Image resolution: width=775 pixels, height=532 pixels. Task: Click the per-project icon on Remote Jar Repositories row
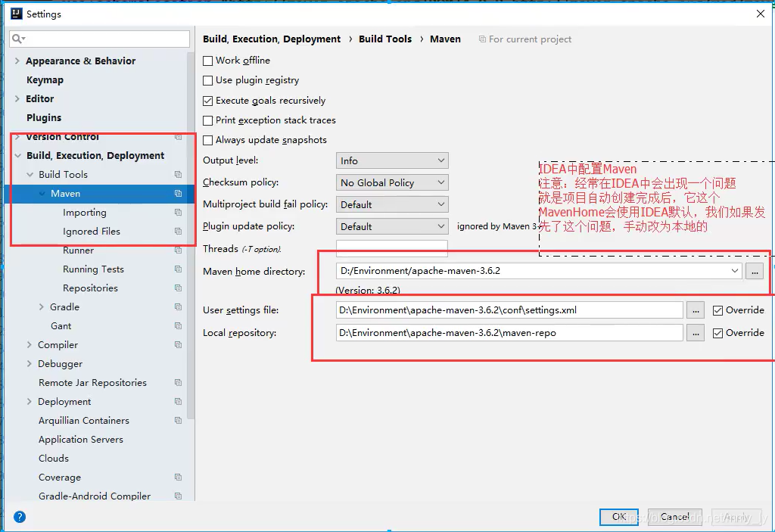coord(178,383)
